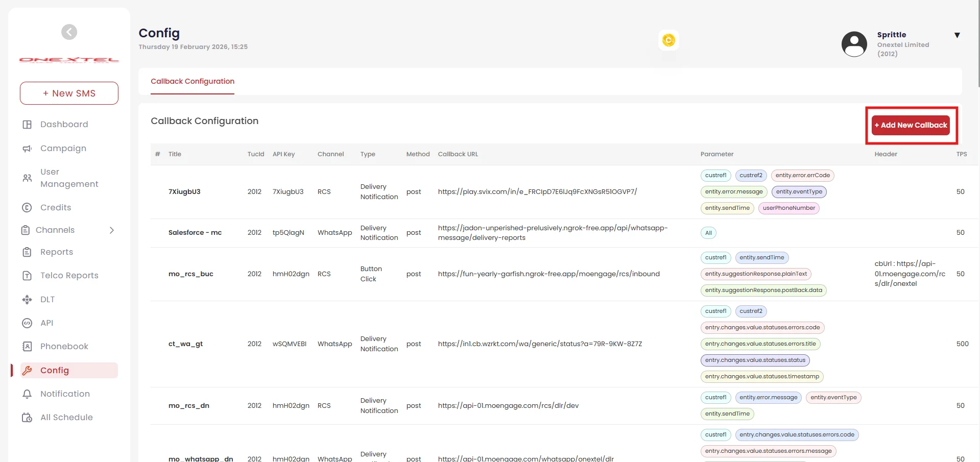Select the 7XiugbU3 callback title
Viewport: 980px width, 462px height.
point(184,192)
